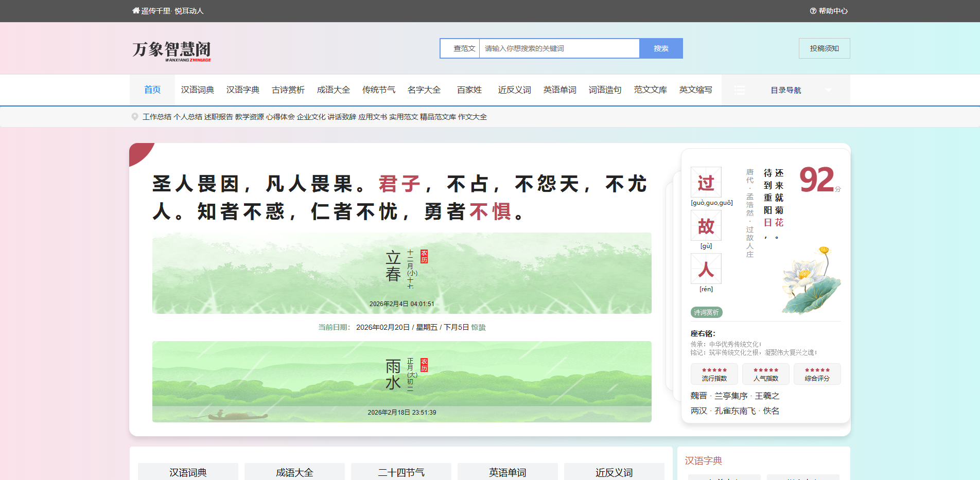The height and width of the screenshot is (480, 980).
Task: Click the list icon left of 目录导航
Action: point(740,90)
